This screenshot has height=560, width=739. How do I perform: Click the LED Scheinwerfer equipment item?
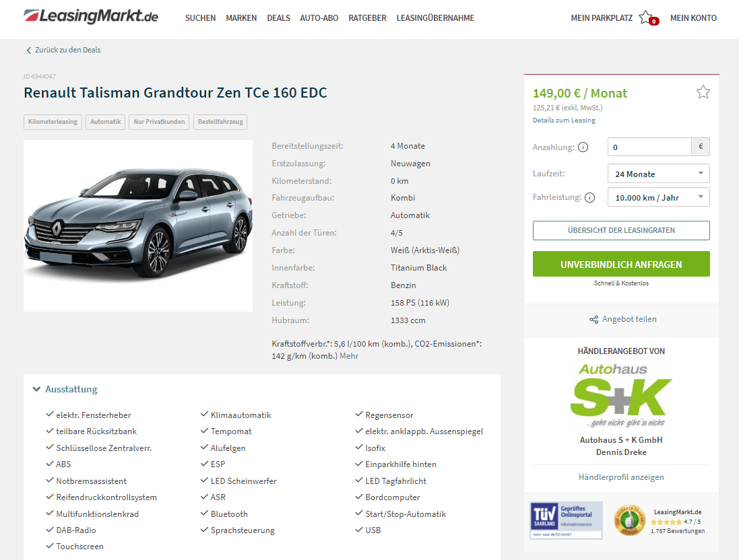(244, 481)
